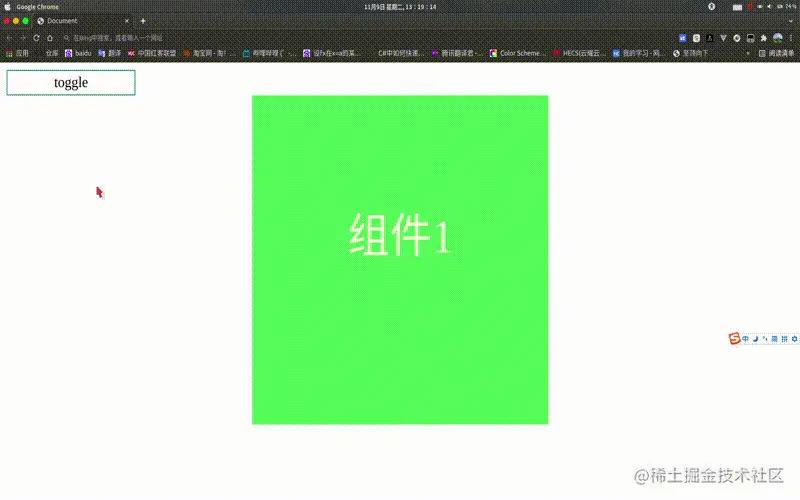This screenshot has width=800, height=500.
Task: Close the Document tab
Action: (127, 21)
